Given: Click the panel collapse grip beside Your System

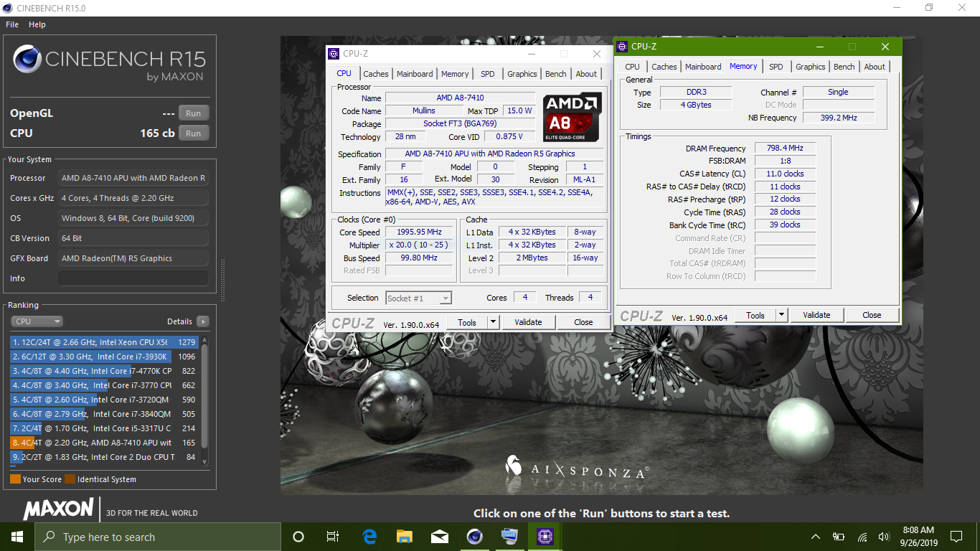Looking at the screenshot, I should [x=222, y=280].
